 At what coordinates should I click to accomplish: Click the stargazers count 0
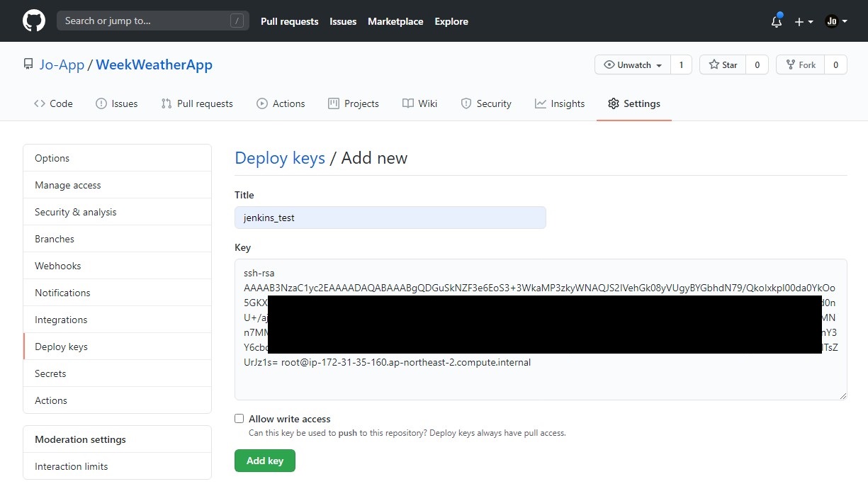pyautogui.click(x=757, y=64)
